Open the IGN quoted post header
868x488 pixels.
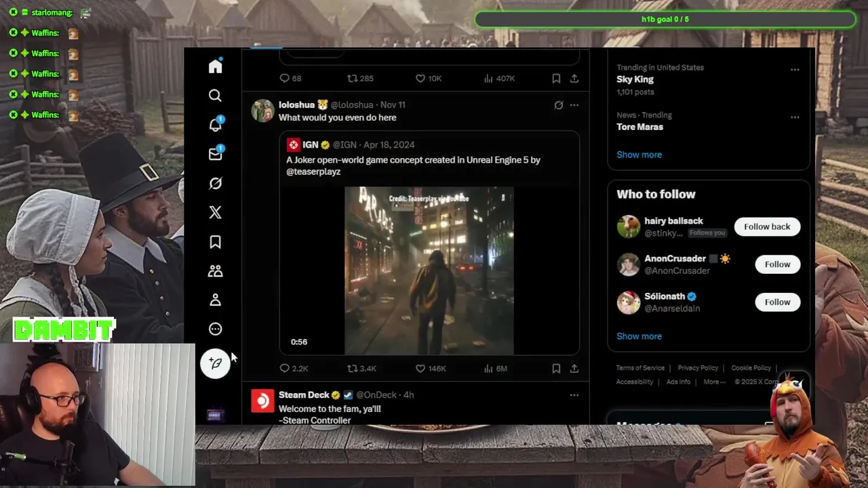coord(350,144)
